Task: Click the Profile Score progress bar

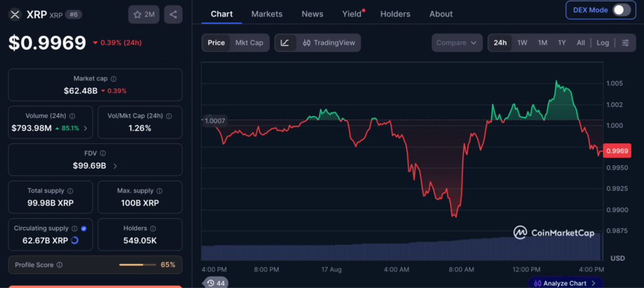Action: pyautogui.click(x=138, y=265)
